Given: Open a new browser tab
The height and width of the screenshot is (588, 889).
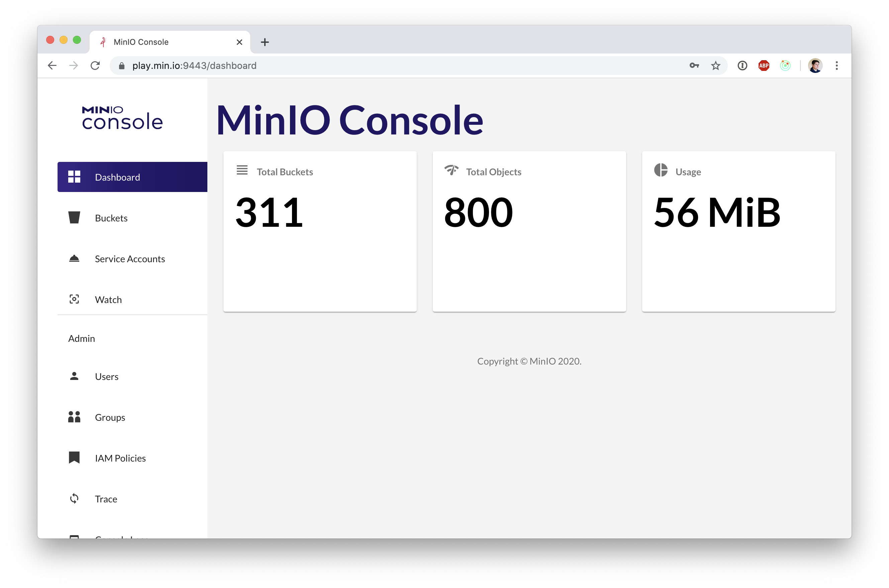Looking at the screenshot, I should tap(265, 42).
